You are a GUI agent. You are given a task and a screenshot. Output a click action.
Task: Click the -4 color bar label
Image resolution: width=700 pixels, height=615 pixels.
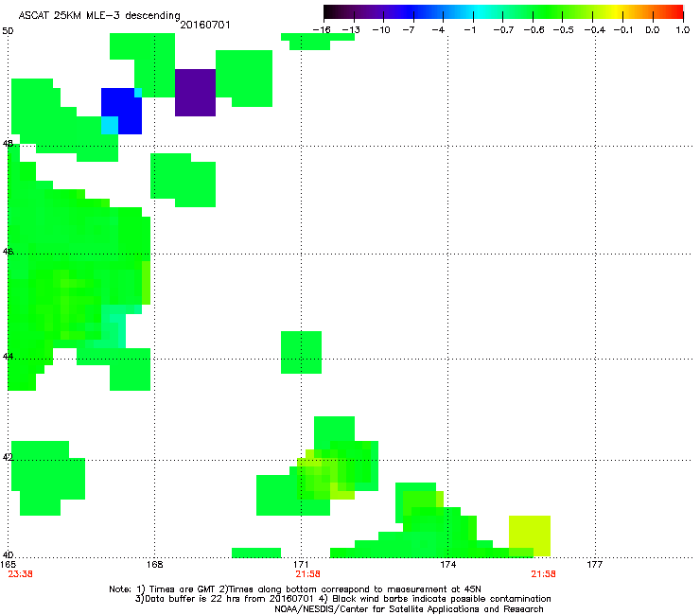point(438,30)
